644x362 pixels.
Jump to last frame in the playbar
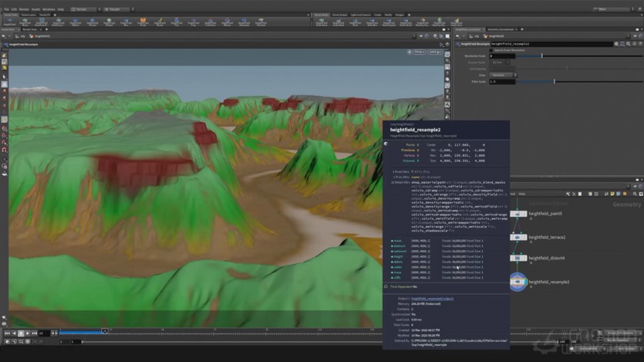click(35, 333)
